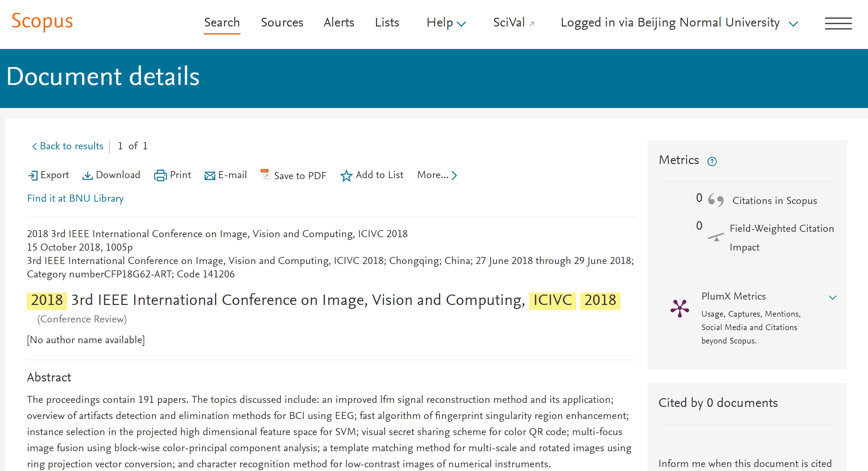Screen dimensions: 868x471
Task: Expand the Beijing Normal University login dropdown
Action: [x=793, y=24]
